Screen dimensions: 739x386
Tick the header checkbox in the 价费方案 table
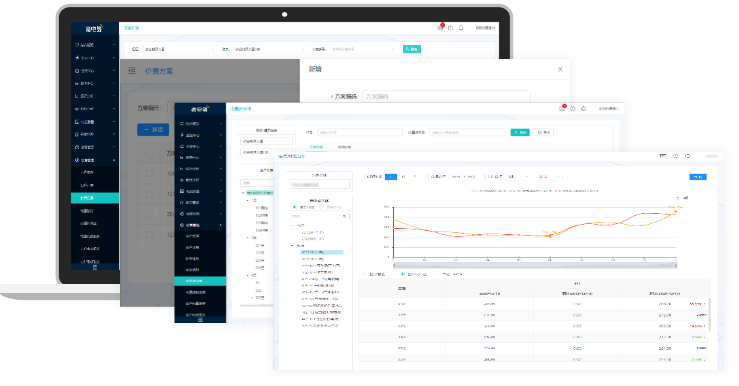149,154
